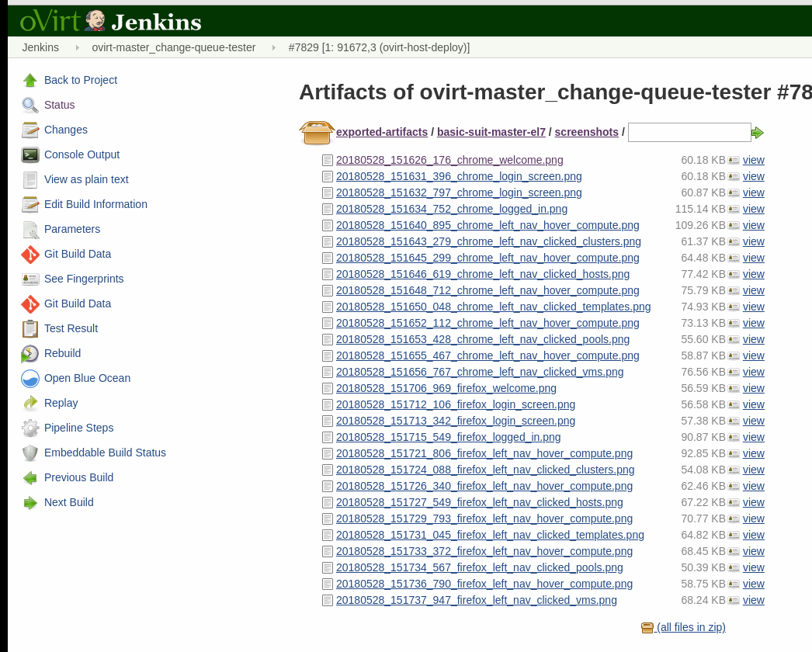The image size is (812, 652).
Task: Click the green go arrow beside path field
Action: click(x=758, y=133)
